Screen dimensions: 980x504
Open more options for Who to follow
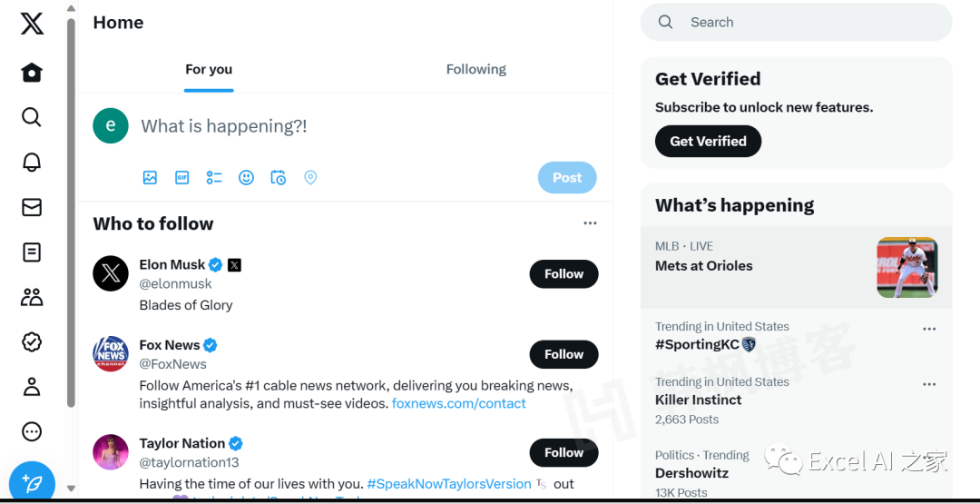pos(590,223)
